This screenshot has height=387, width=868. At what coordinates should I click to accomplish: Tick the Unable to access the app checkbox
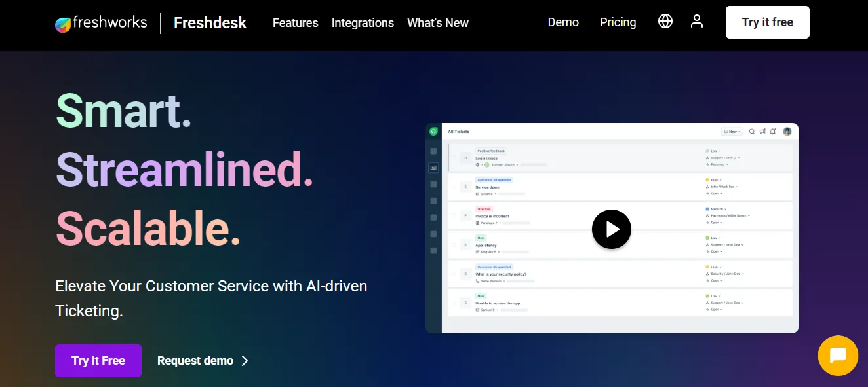[x=454, y=303]
